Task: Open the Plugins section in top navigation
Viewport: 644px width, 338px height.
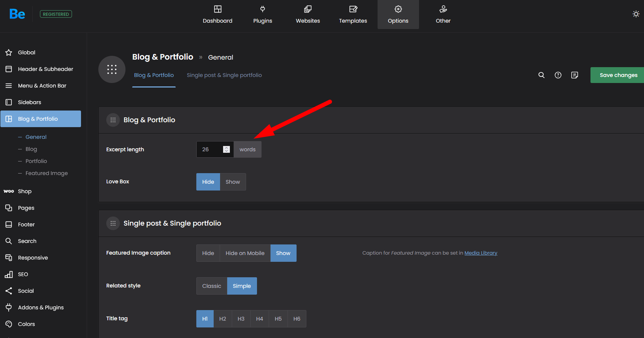Action: coord(263,15)
